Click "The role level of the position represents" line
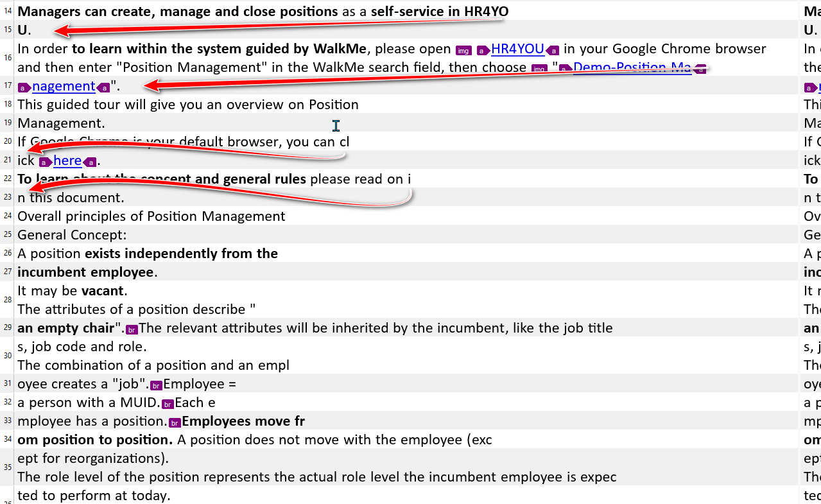Screen dimensions: 821x504 (317, 477)
